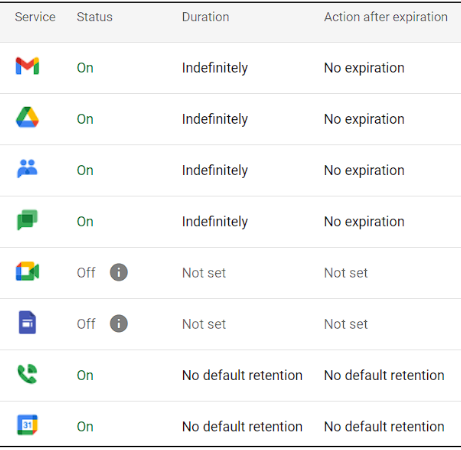
Task: Click No default retention action in Voice row
Action: 384,375
